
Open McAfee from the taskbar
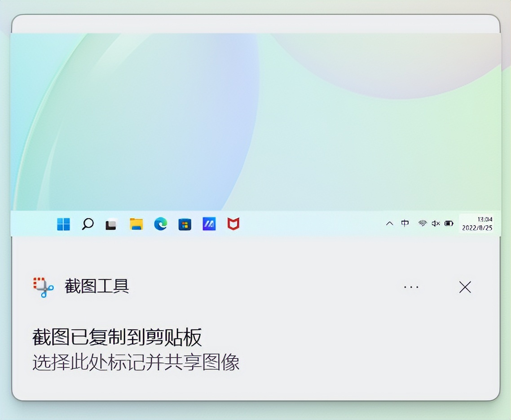(233, 223)
